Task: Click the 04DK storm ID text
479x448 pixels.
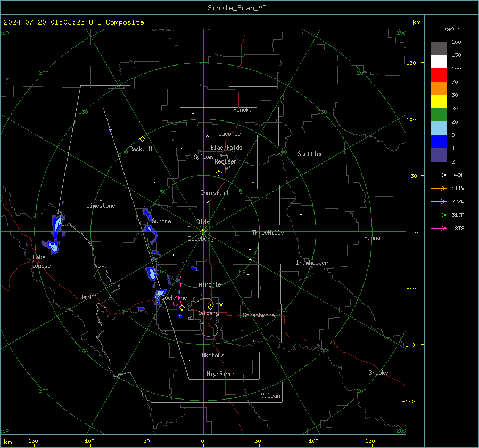Action: pyautogui.click(x=458, y=175)
